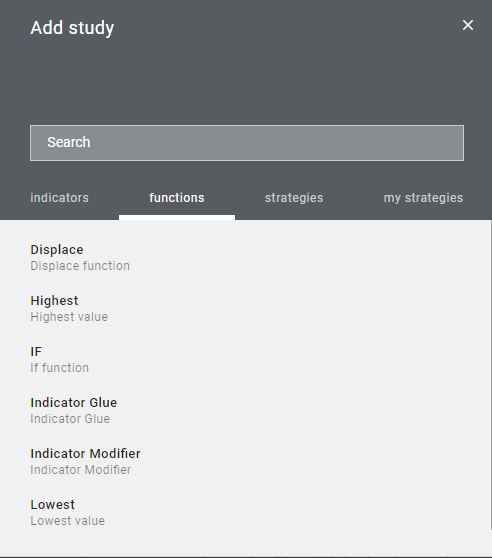Add the Lowest function

[x=53, y=505]
